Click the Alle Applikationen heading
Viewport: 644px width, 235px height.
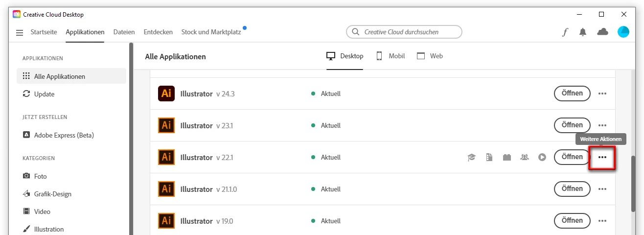tap(175, 56)
